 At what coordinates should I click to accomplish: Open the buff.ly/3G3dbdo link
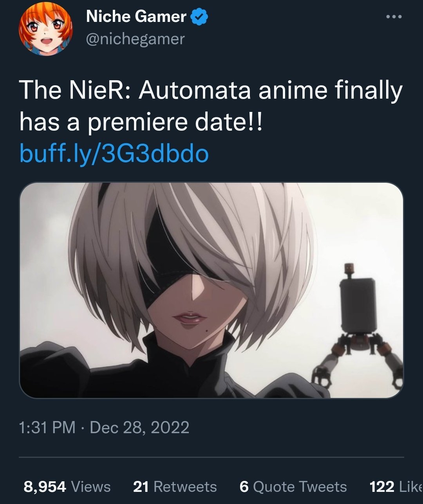click(x=114, y=154)
